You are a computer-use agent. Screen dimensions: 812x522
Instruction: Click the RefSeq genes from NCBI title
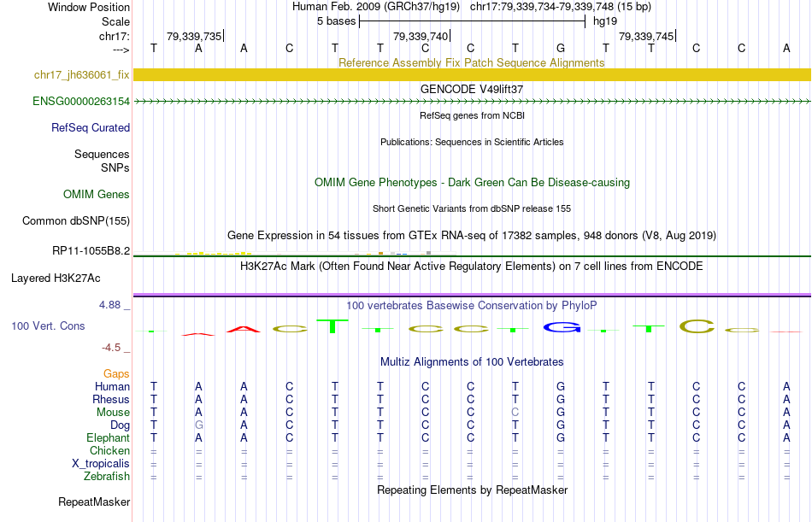pyautogui.click(x=472, y=115)
